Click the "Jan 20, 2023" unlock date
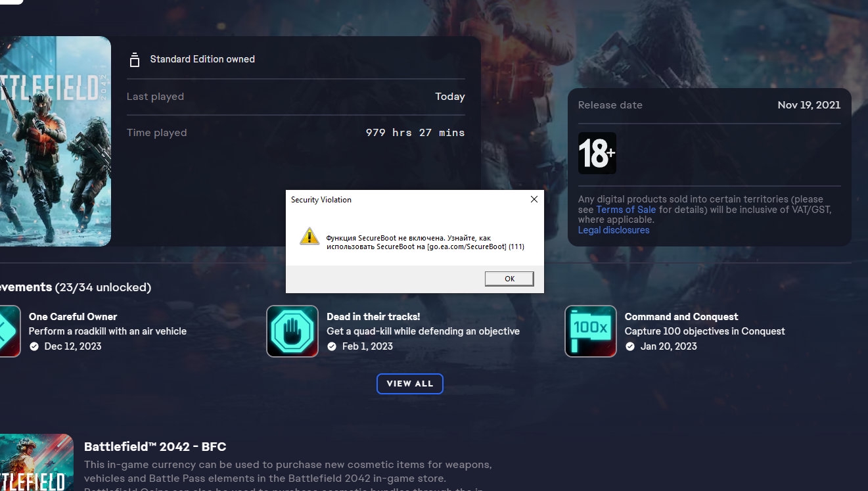 (x=669, y=346)
